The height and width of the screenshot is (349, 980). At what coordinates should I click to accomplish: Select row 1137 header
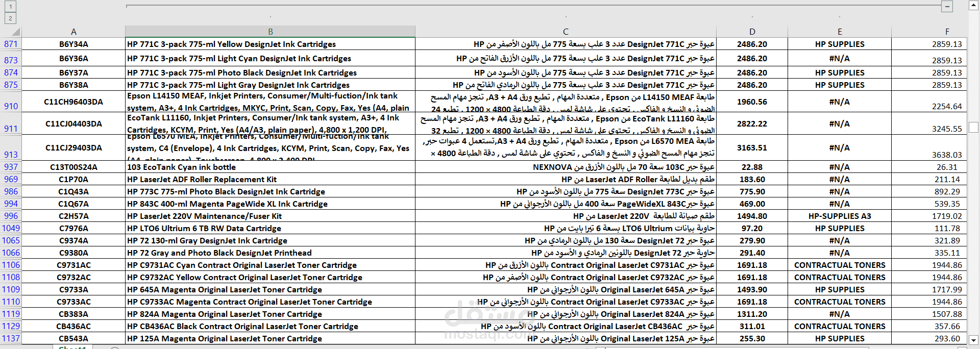click(x=11, y=338)
